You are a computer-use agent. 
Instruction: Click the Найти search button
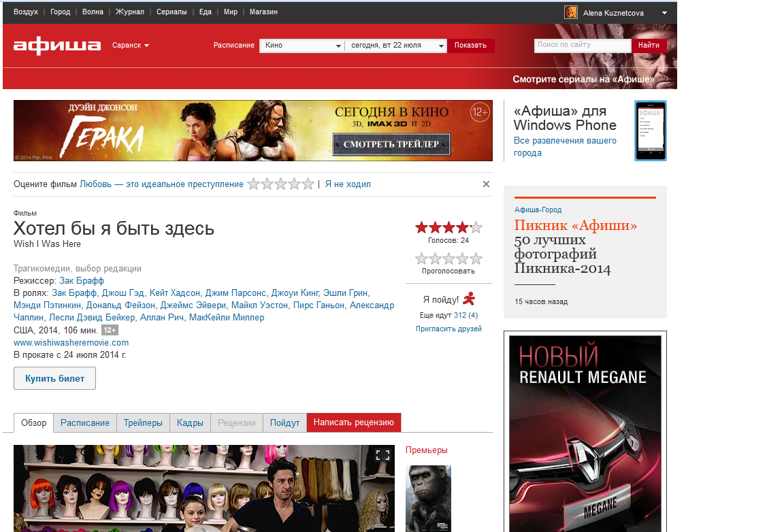click(x=649, y=45)
